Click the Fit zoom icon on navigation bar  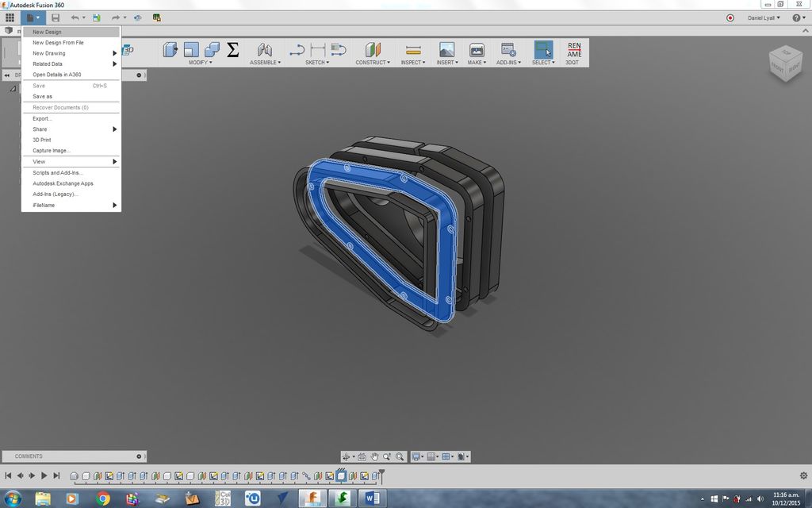(x=400, y=456)
